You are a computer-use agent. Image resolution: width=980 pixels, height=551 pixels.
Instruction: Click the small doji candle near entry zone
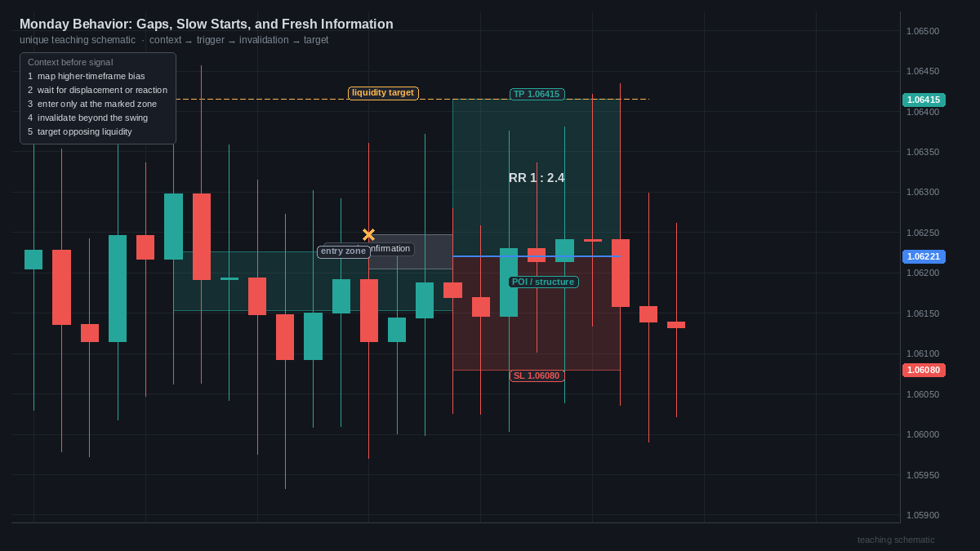pyautogui.click(x=229, y=278)
